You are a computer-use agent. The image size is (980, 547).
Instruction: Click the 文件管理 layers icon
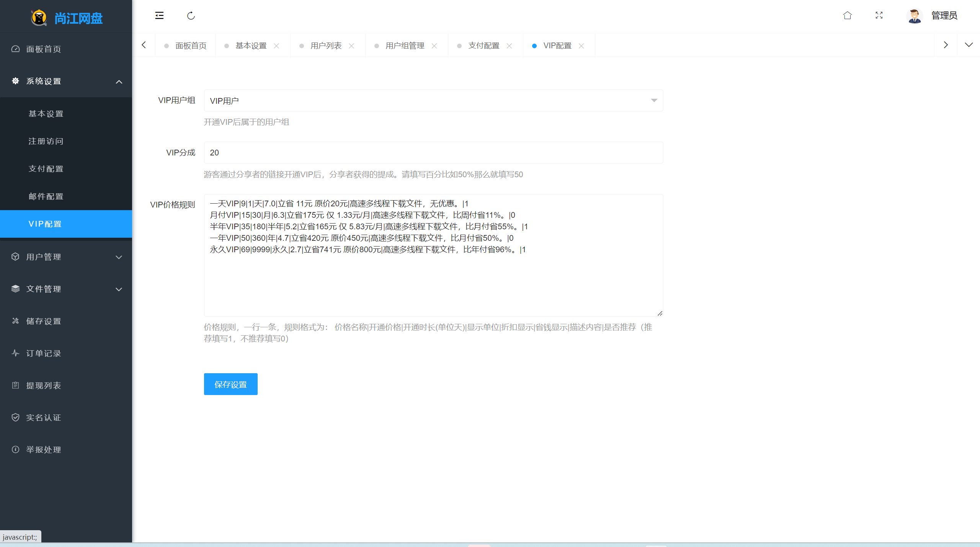[15, 289]
